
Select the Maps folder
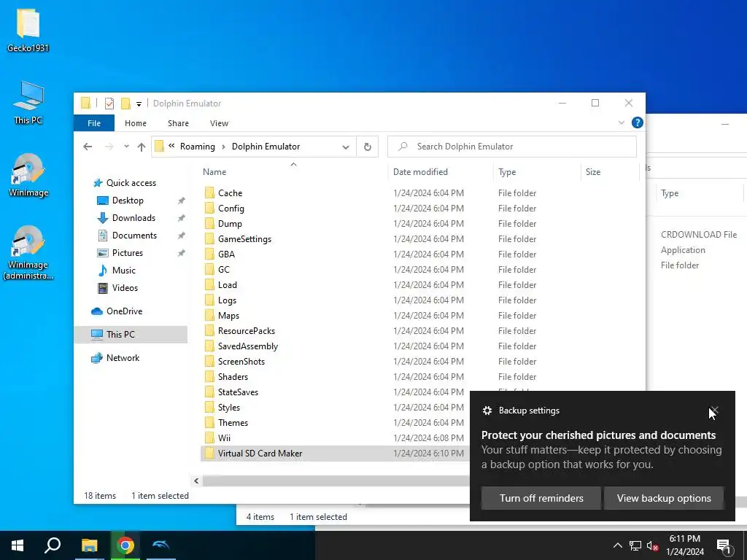tap(228, 316)
